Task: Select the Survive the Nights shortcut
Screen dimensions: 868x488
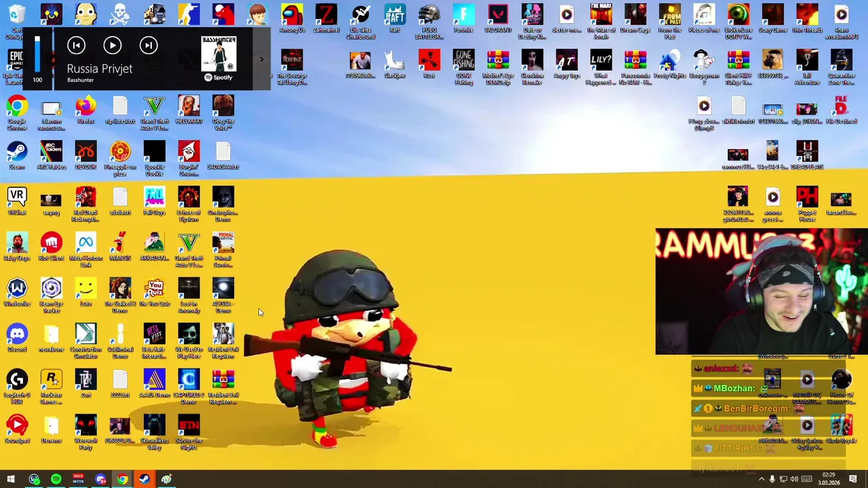Action: point(189,432)
